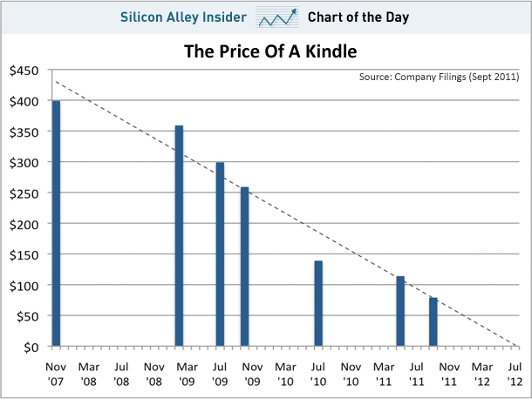Click the Mar '10 x-axis label
The height and width of the screenshot is (399, 532).
(x=285, y=374)
